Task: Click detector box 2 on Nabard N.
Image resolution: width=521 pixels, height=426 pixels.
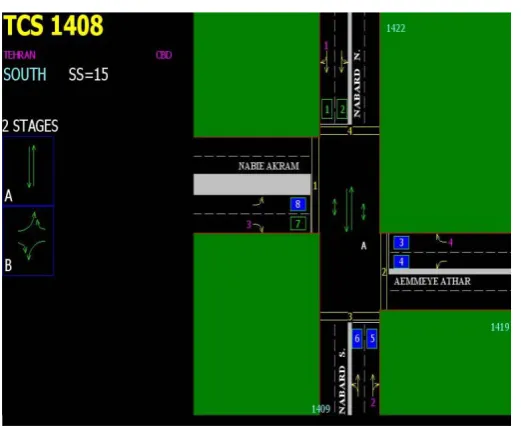Action: click(342, 109)
